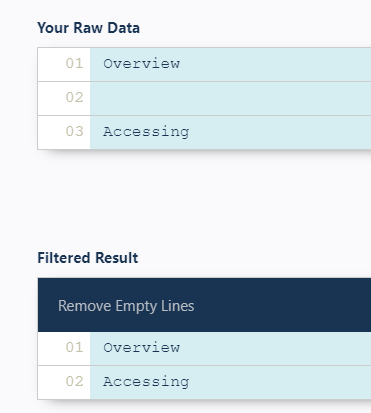Click the word 'Data' in the top heading
Viewport: 371px width, 413px height.
coord(123,28)
